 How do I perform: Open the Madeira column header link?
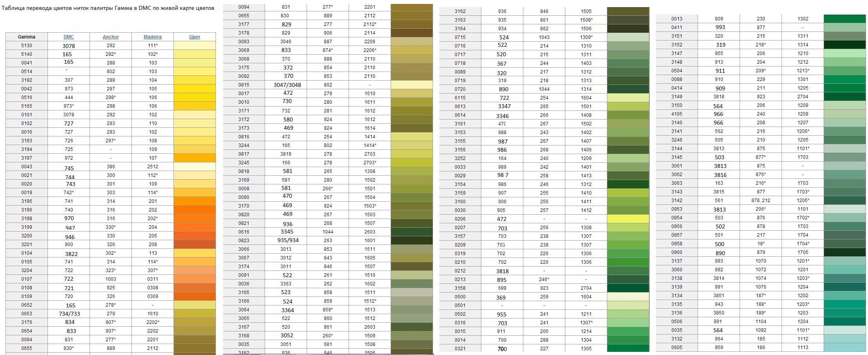coord(153,37)
